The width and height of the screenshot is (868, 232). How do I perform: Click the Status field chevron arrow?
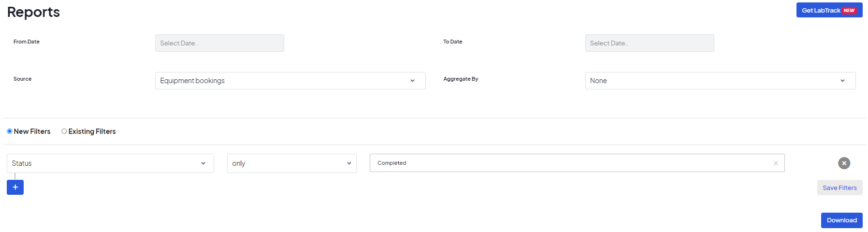pos(203,163)
